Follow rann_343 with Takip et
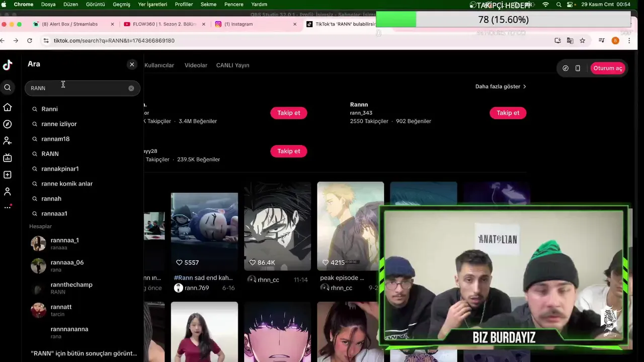 point(508,113)
